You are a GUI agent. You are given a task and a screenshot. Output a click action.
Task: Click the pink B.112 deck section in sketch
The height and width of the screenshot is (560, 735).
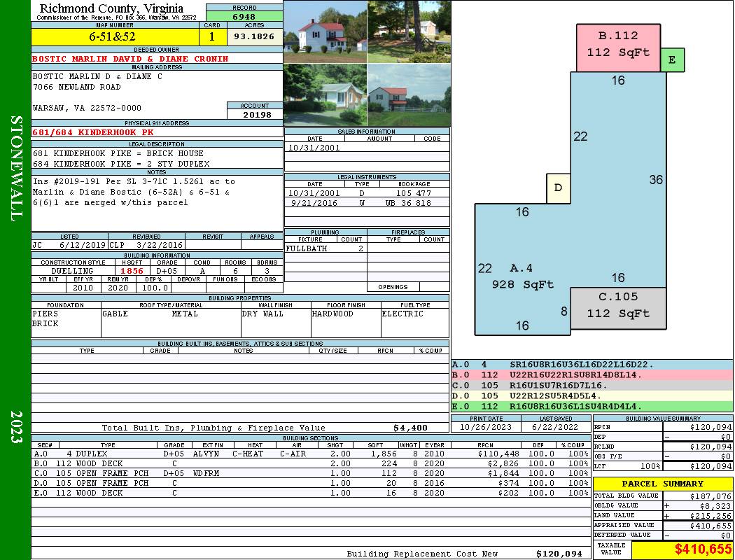[x=618, y=47]
